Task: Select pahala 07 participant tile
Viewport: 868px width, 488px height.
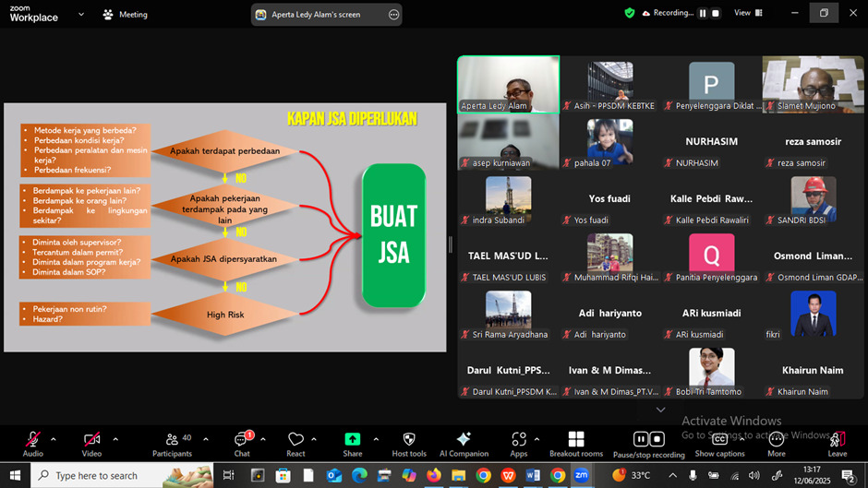Action: (610, 142)
